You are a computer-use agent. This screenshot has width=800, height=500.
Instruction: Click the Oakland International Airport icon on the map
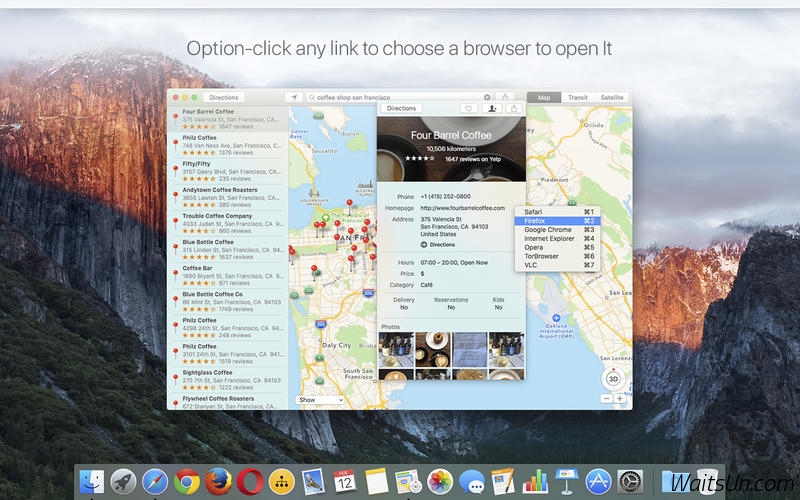click(556, 318)
